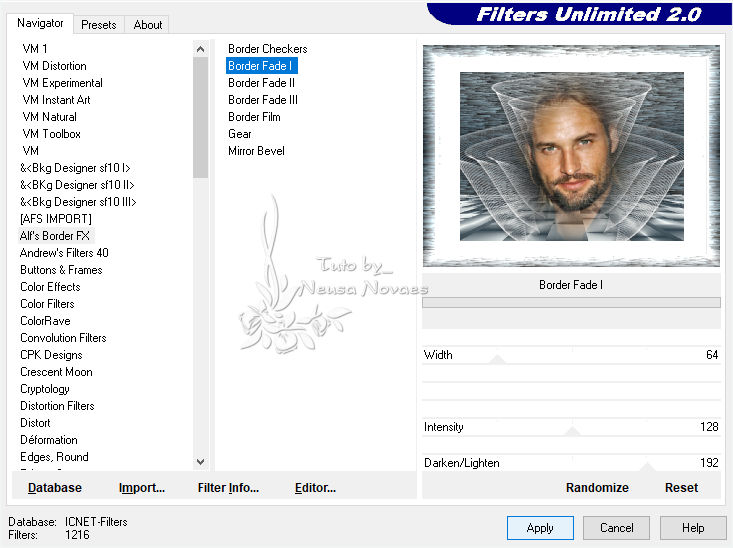The image size is (733, 548).
Task: Select ColorRave category
Action: coord(45,321)
